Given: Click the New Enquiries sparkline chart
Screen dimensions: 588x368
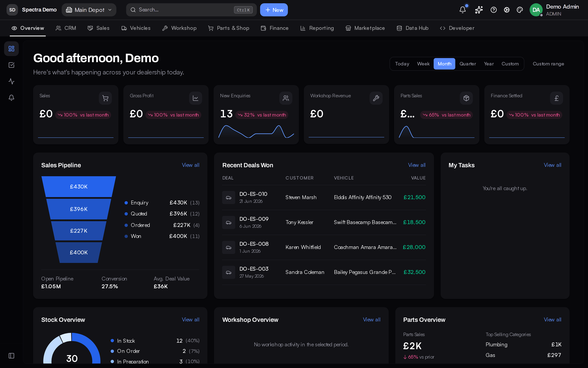Looking at the screenshot, I should point(256,132).
